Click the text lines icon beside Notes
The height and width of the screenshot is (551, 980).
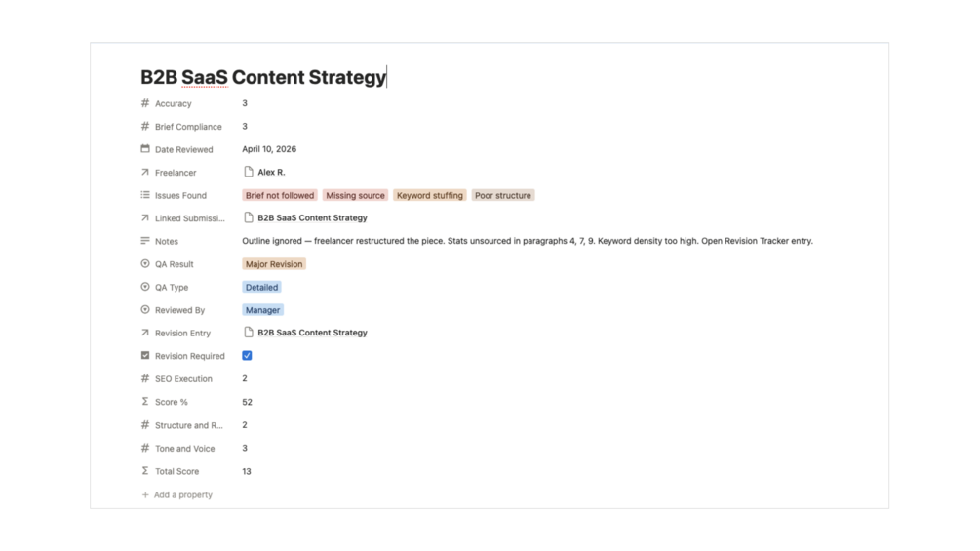[145, 241]
